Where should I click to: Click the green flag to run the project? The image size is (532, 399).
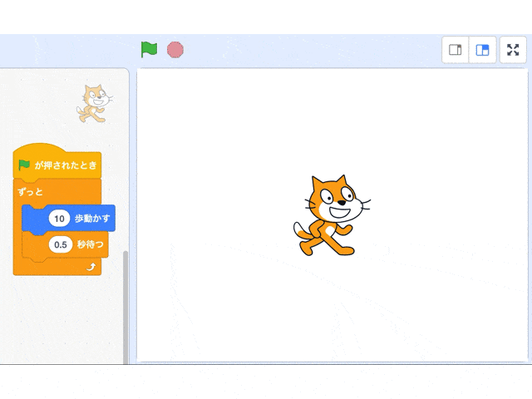coord(149,50)
